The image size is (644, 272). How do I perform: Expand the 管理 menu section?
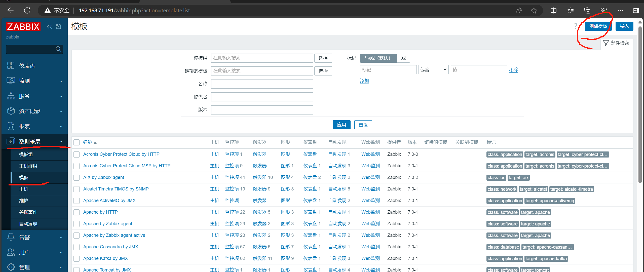pyautogui.click(x=61, y=267)
